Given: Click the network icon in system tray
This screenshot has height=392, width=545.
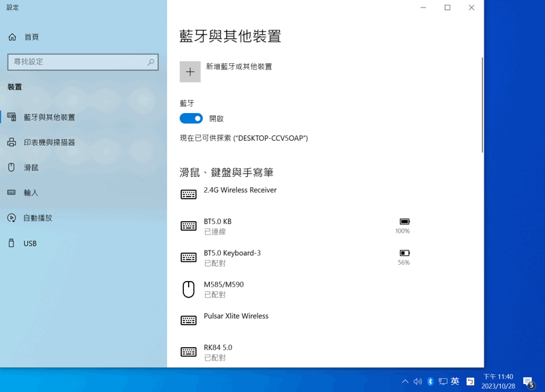Looking at the screenshot, I should tap(443, 381).
